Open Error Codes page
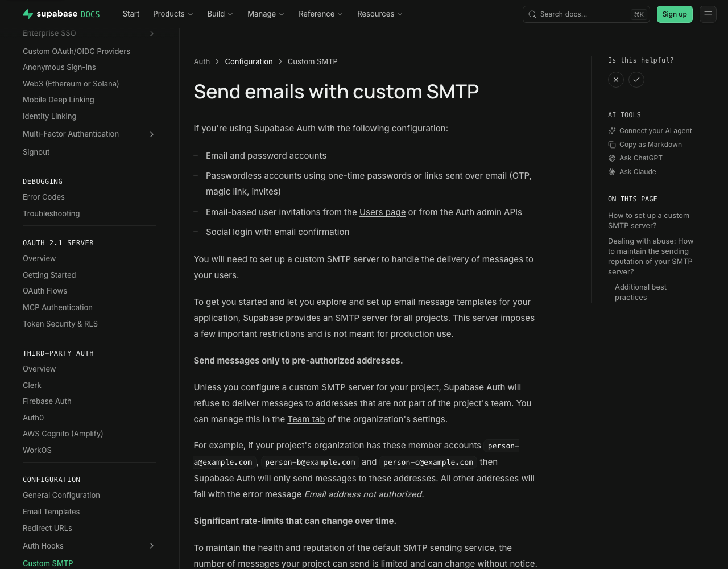 pyautogui.click(x=43, y=197)
